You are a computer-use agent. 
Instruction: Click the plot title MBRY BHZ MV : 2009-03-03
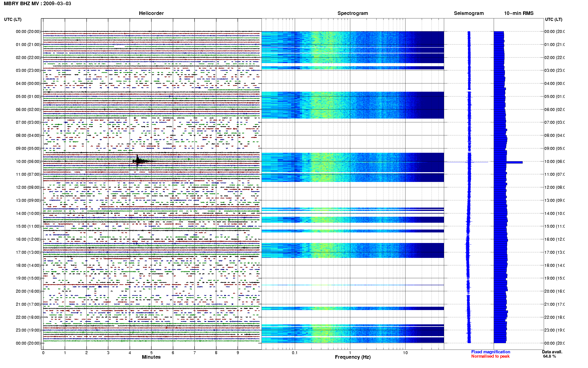pos(37,4)
